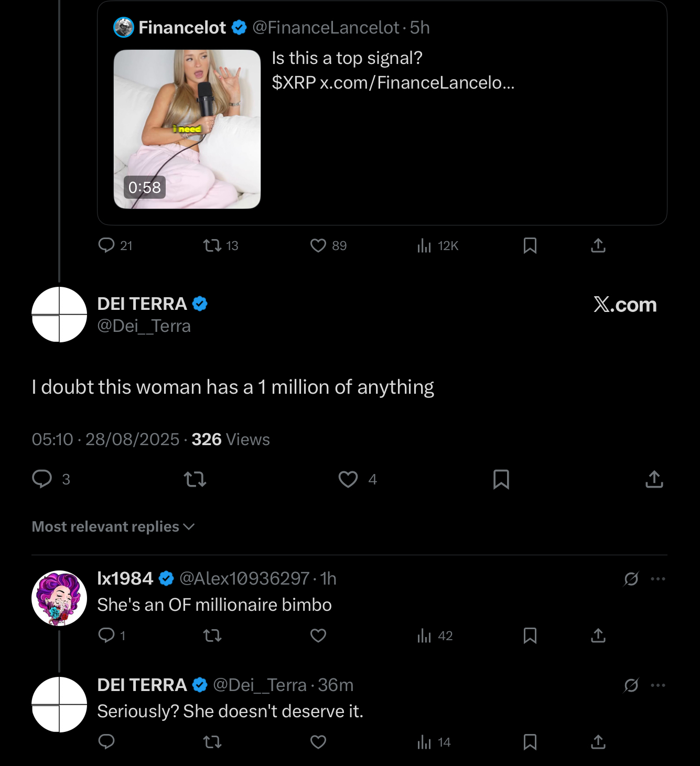The image size is (700, 766).
Task: Bookmark the main DEI TERRA post
Action: pyautogui.click(x=501, y=479)
